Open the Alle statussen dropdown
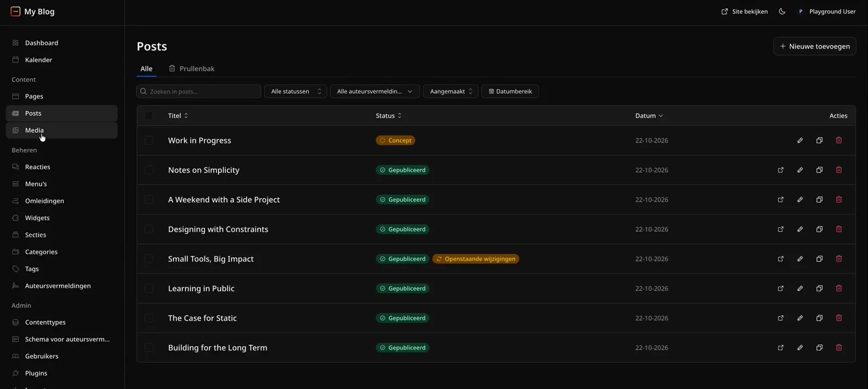Image resolution: width=868 pixels, height=389 pixels. (296, 91)
